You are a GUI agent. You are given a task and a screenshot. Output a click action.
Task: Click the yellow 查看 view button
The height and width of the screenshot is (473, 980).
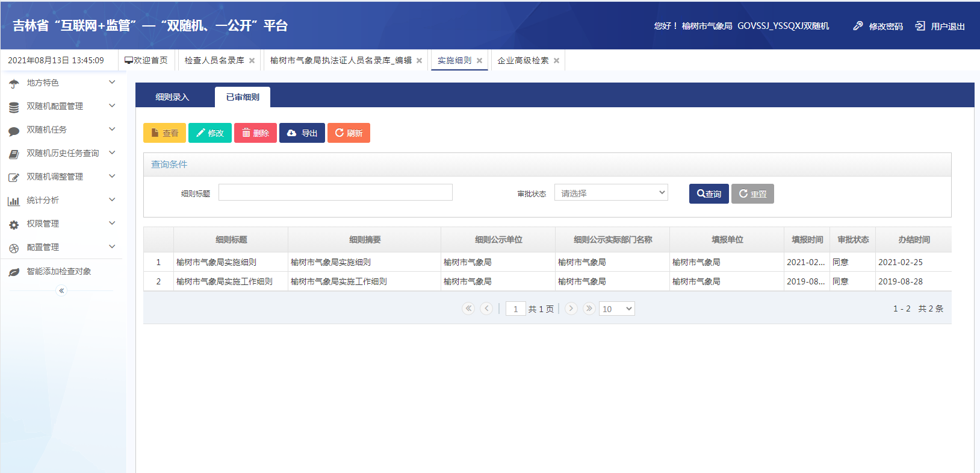164,133
